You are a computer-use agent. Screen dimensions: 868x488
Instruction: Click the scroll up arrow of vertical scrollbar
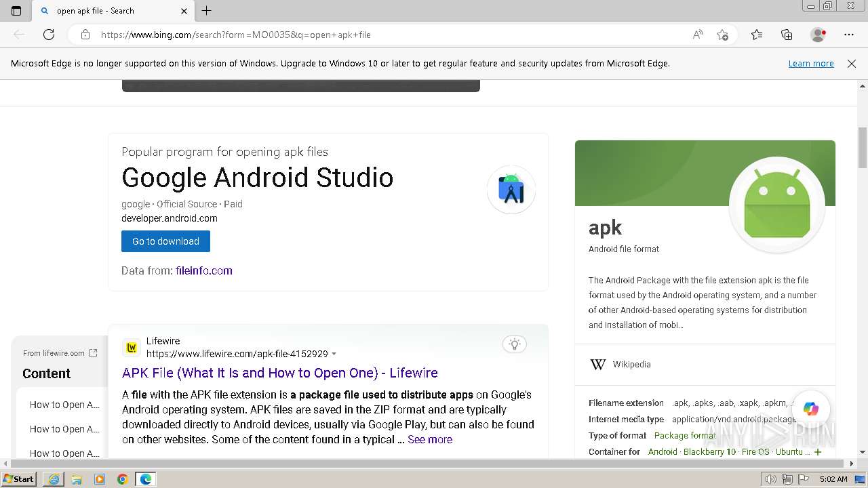[863, 86]
